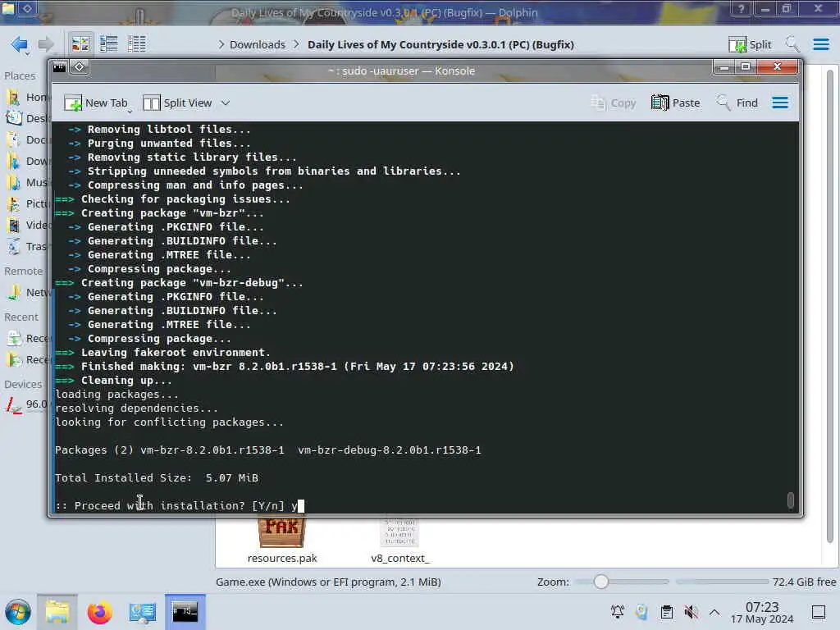Open System Settings taskbar icon
Screen dimensions: 840x630
(142, 612)
